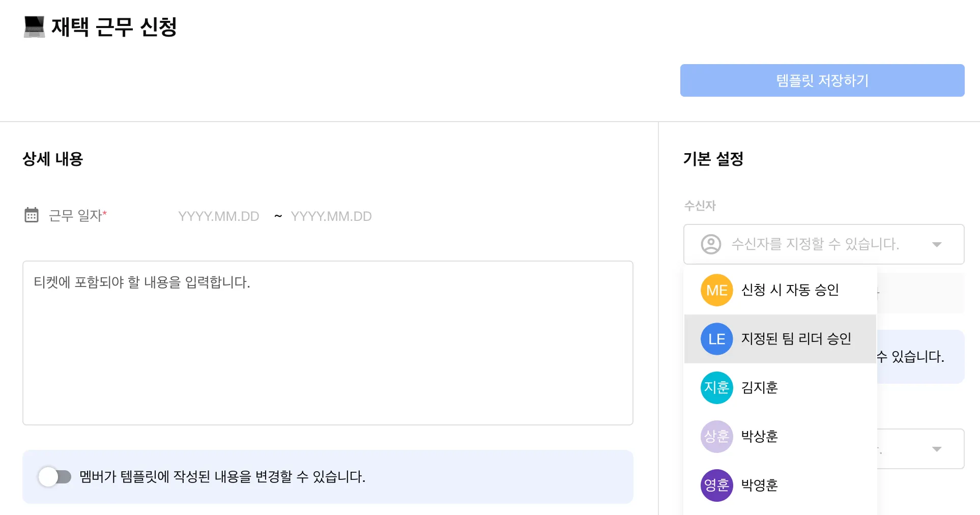The width and height of the screenshot is (980, 515).
Task: Click the teal 지훈 avatar
Action: (x=716, y=388)
